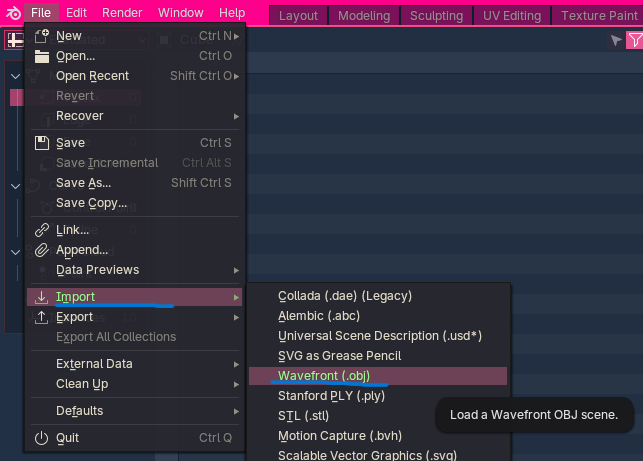Switch to the UV Editing tab
The height and width of the screenshot is (461, 643).
(513, 15)
